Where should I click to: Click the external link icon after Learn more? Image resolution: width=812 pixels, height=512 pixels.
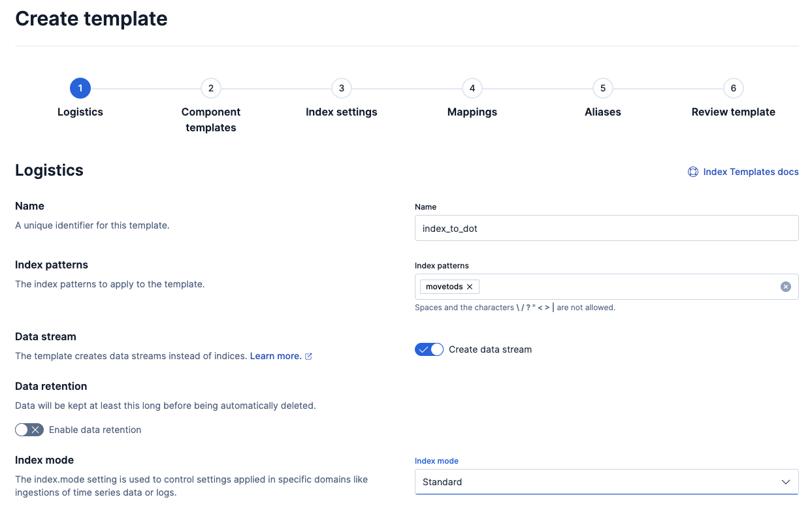tap(310, 356)
